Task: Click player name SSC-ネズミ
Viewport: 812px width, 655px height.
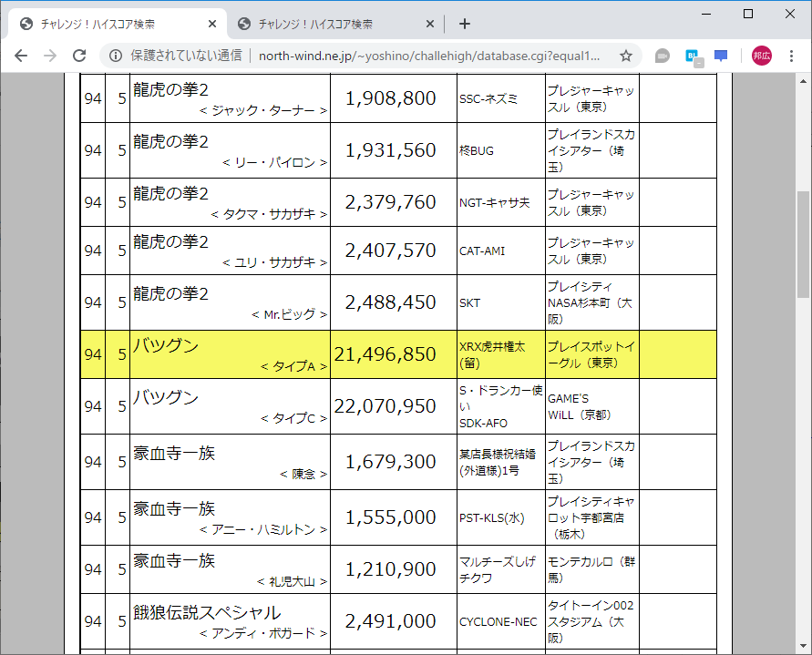Action: tap(488, 99)
